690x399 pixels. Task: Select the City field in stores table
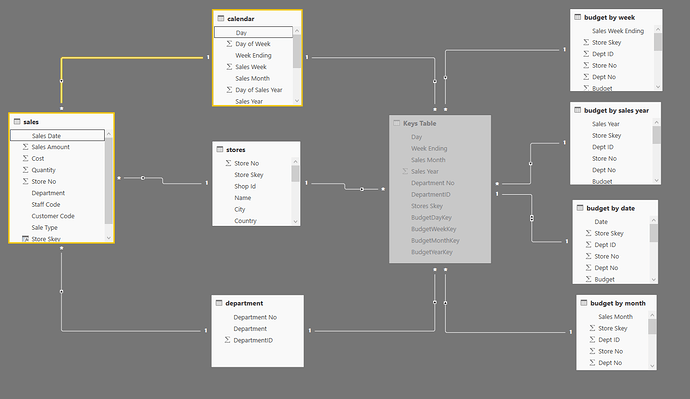239,209
